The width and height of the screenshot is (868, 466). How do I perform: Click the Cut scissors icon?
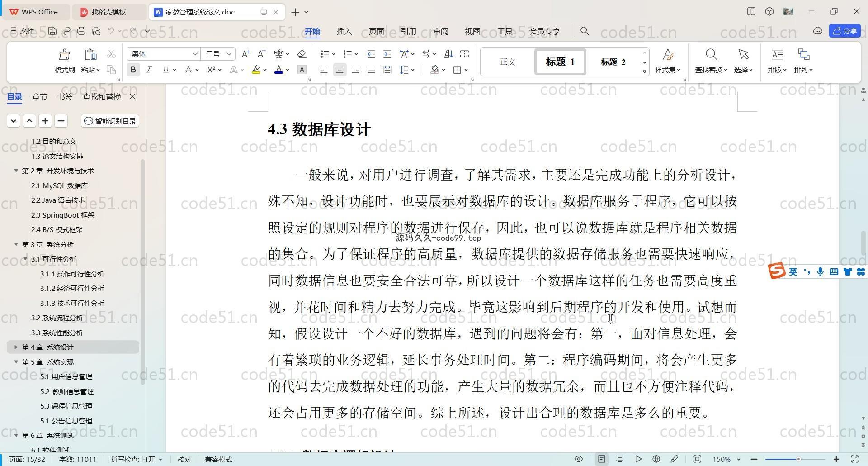111,54
